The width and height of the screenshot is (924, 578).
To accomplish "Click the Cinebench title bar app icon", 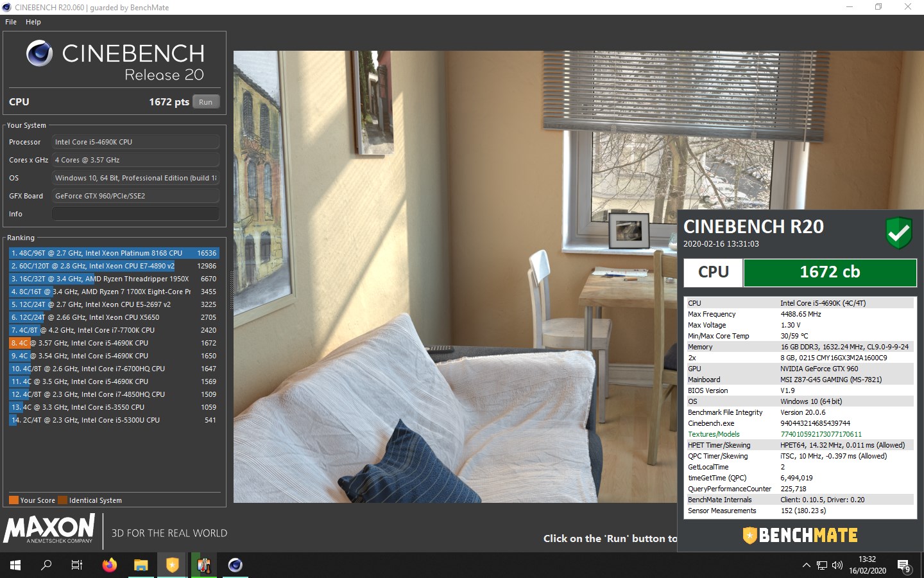I will 7,7.
